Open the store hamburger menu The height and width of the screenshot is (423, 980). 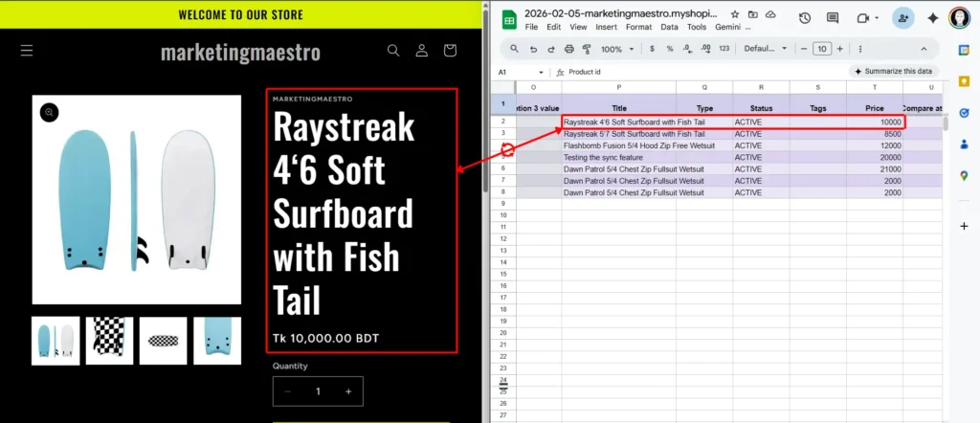coord(27,51)
